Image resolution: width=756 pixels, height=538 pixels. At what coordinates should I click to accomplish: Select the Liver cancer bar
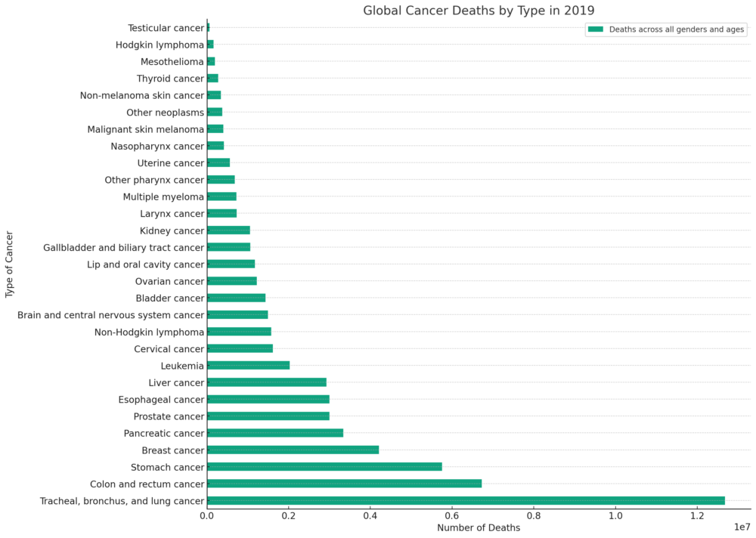[x=267, y=382]
